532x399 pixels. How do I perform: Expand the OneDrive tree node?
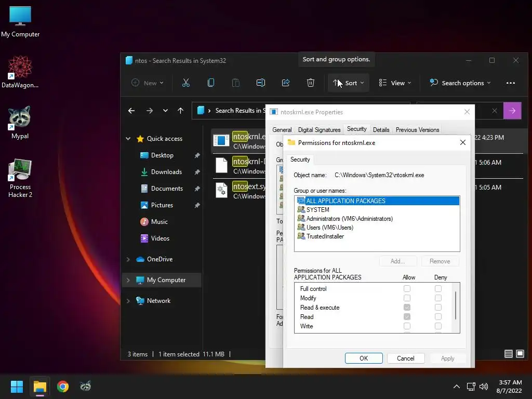point(128,259)
